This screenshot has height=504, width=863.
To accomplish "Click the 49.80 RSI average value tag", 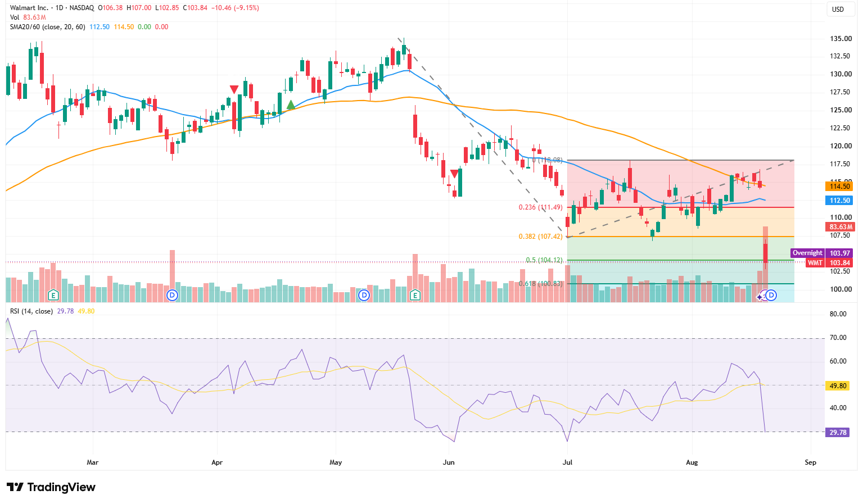I will 838,386.
